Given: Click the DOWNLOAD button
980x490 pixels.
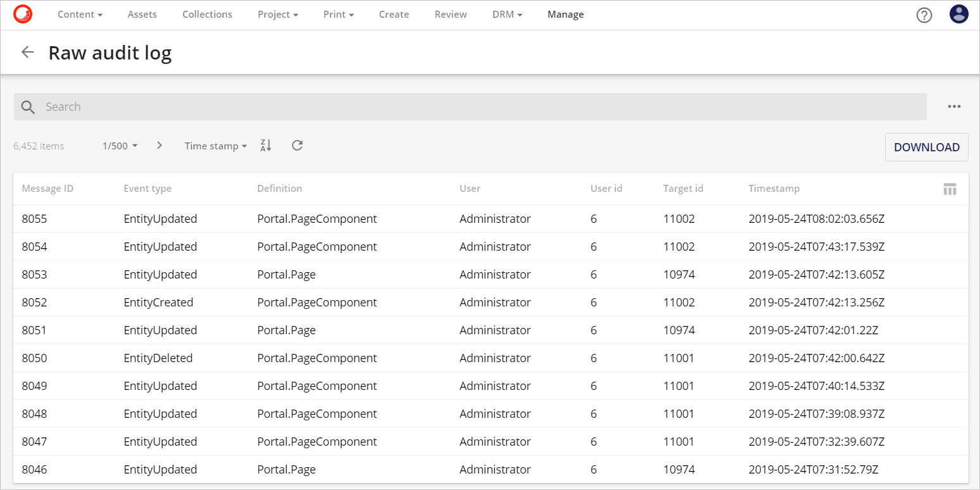Looking at the screenshot, I should (x=926, y=147).
